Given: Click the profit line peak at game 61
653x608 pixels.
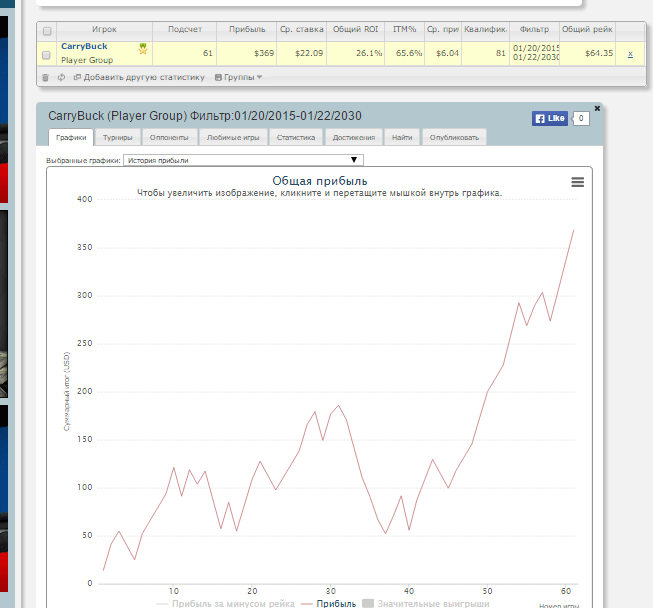Looking at the screenshot, I should [x=573, y=230].
